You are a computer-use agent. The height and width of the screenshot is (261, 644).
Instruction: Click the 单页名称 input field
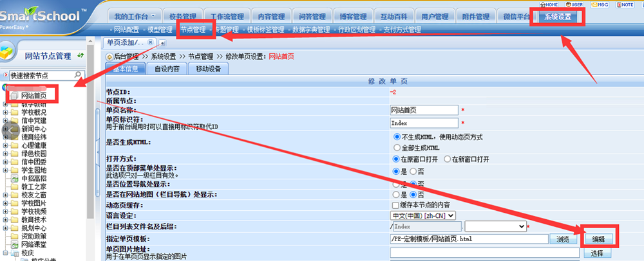[x=423, y=111]
